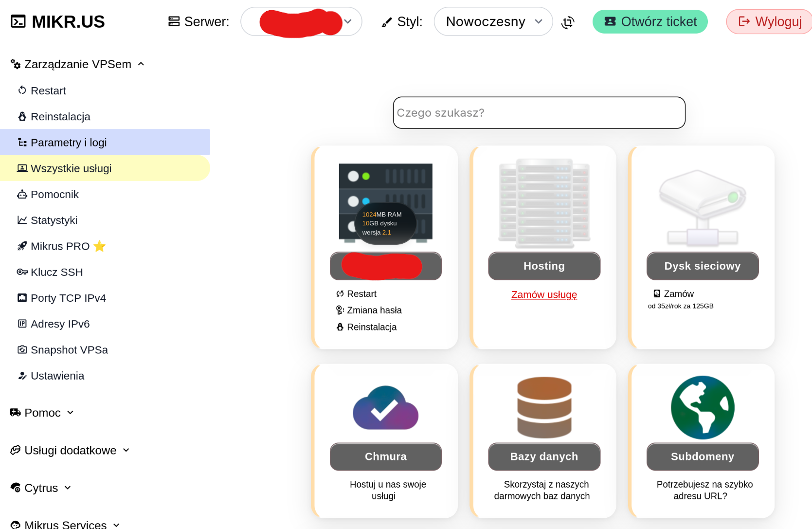Screen dimensions: 812x529
Task: Click the Bazy danych button
Action: point(544,456)
